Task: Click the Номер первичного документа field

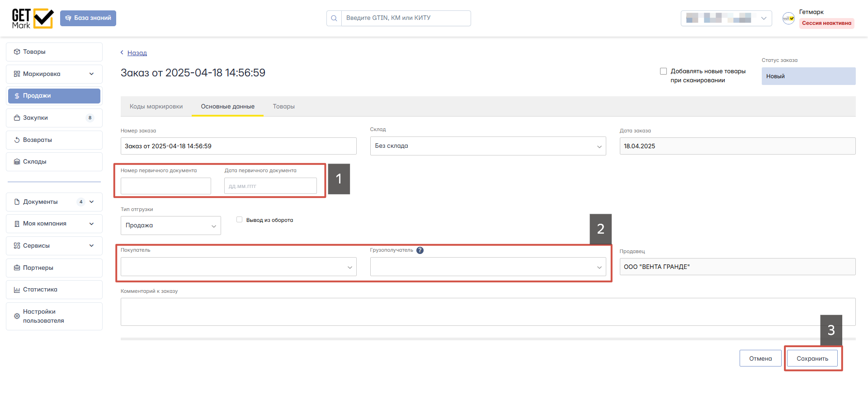Action: pyautogui.click(x=166, y=186)
